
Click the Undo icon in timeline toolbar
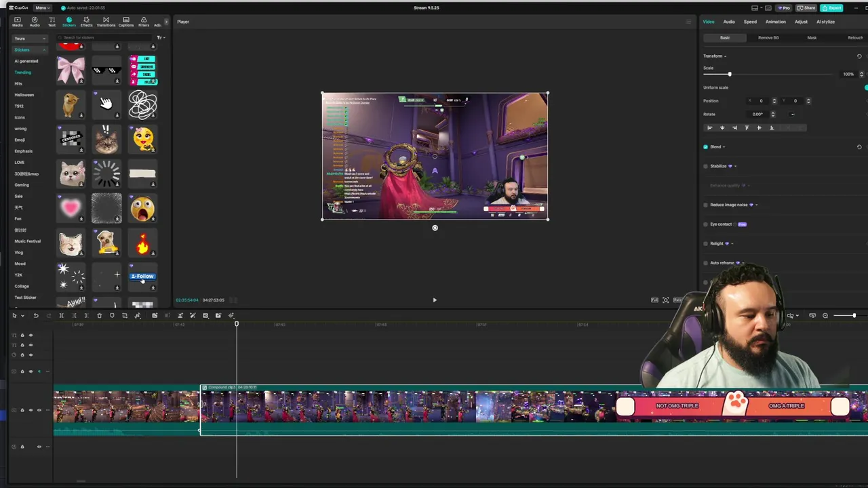[x=36, y=315]
